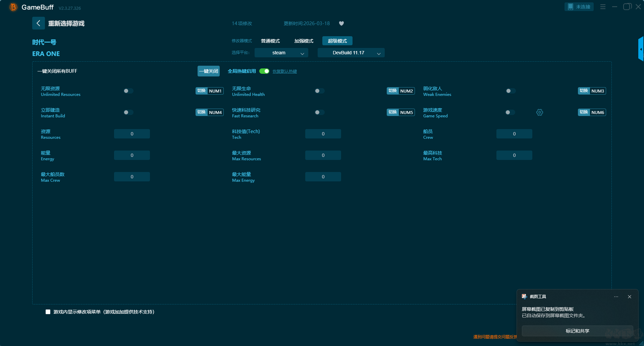The height and width of the screenshot is (346, 644).
Task: Open the screenshot notification more options
Action: click(x=616, y=297)
